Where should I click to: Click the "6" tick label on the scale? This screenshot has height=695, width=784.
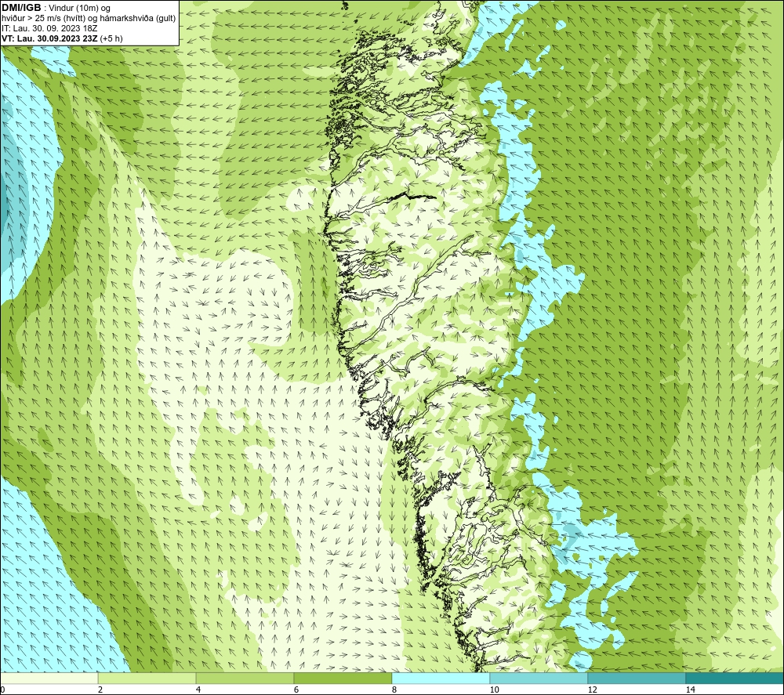[x=296, y=690]
